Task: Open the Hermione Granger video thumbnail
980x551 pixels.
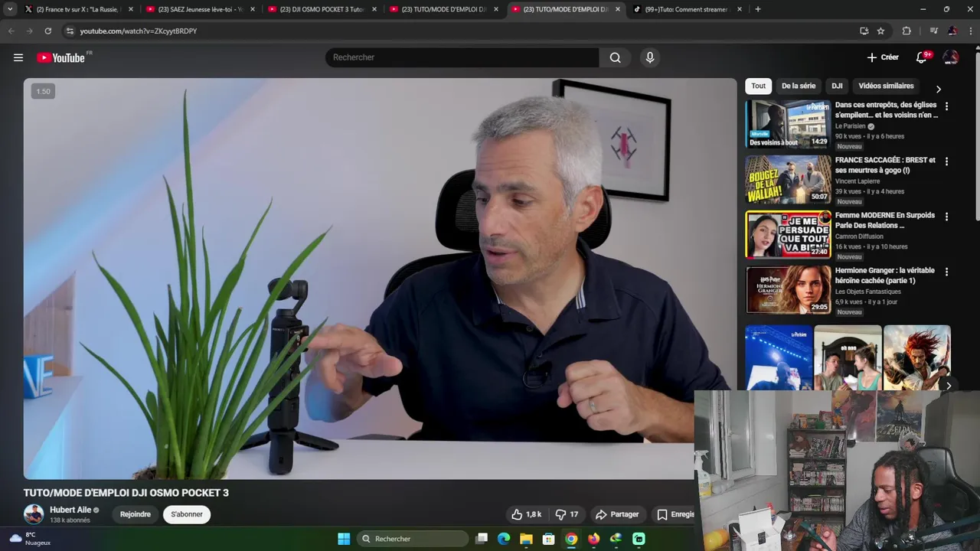Action: point(788,289)
